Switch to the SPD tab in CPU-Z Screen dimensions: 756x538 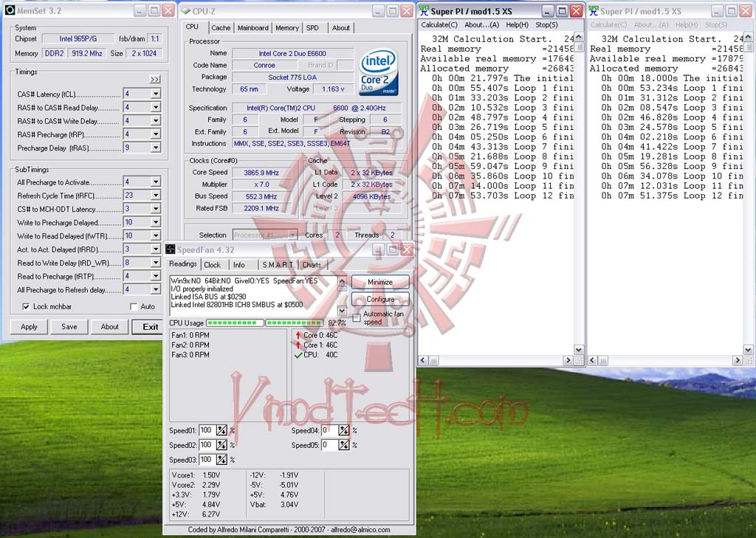pos(312,28)
